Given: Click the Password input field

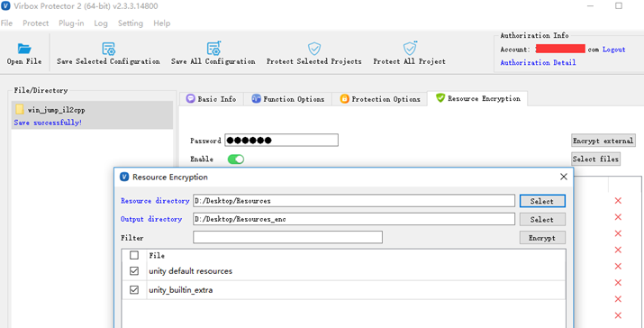Looking at the screenshot, I should point(281,141).
